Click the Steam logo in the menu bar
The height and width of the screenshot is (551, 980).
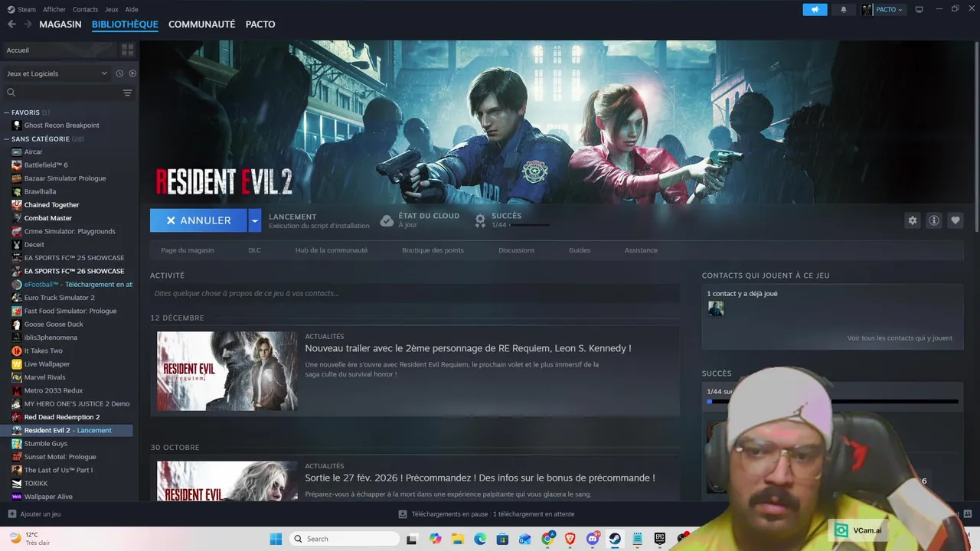click(10, 9)
